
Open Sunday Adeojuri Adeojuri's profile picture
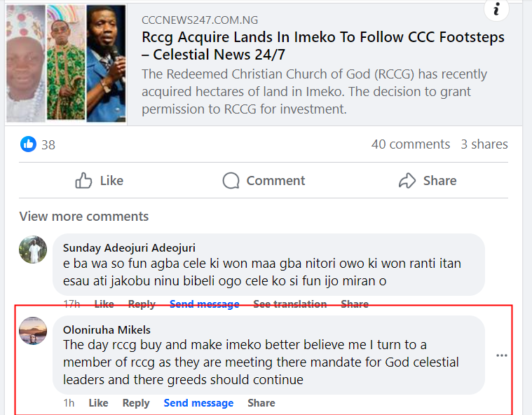point(33,250)
